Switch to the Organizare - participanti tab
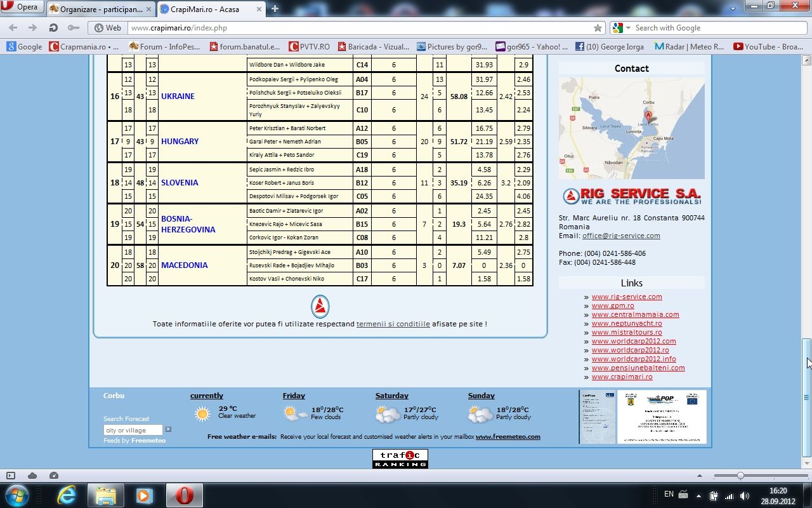This screenshot has width=812, height=508. pos(100,9)
